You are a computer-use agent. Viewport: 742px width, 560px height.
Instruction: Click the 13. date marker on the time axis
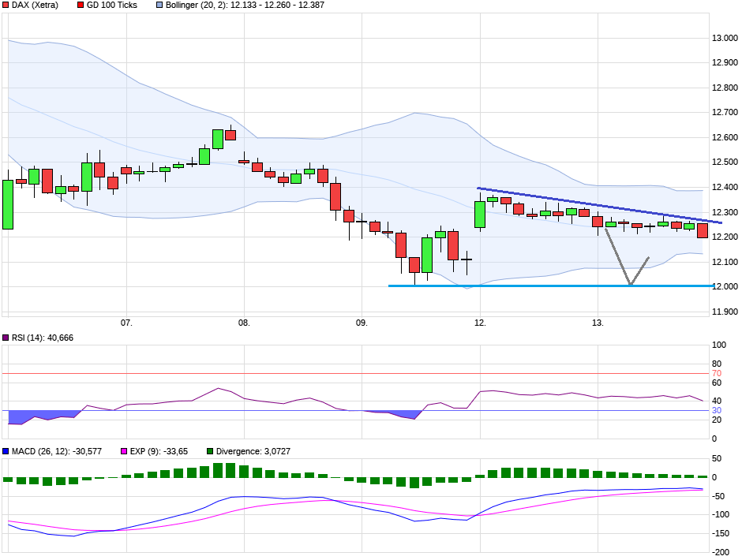[x=598, y=323]
